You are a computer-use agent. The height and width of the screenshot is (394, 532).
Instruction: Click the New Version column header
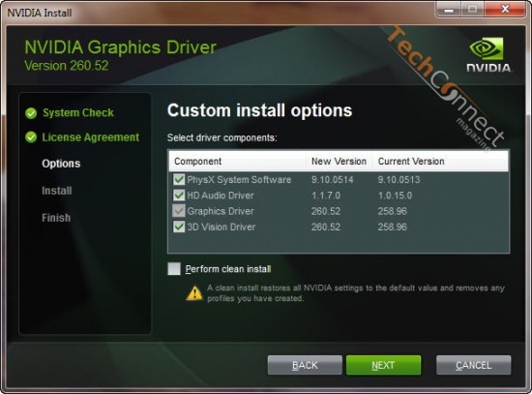click(x=339, y=161)
